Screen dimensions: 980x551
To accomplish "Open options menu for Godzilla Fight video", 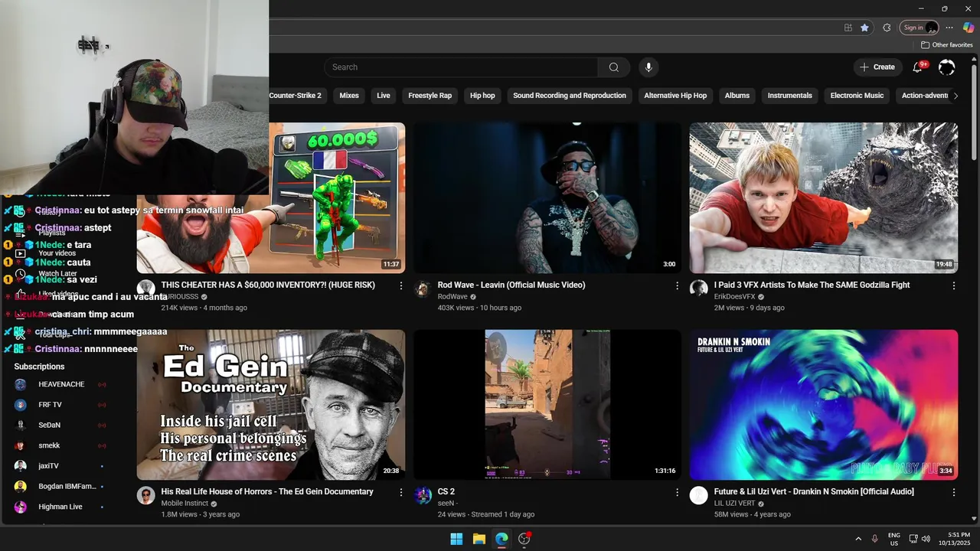I will coord(954,285).
